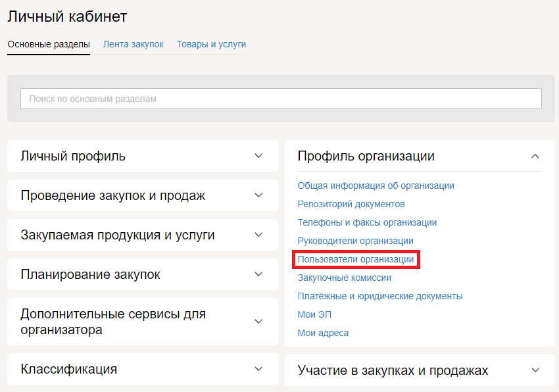Select the Основные разделы tab
This screenshot has width=559, height=392.
(49, 44)
